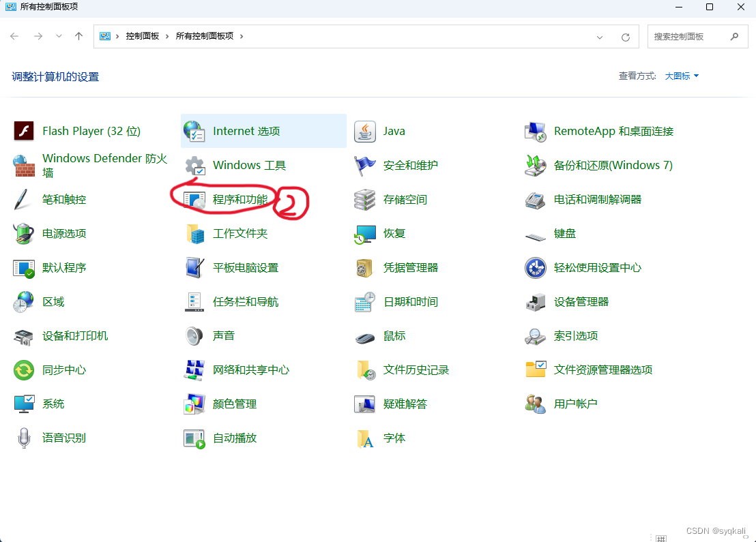Open 笔和触控 pen icon
Image resolution: width=756 pixels, height=542 pixels.
23,200
